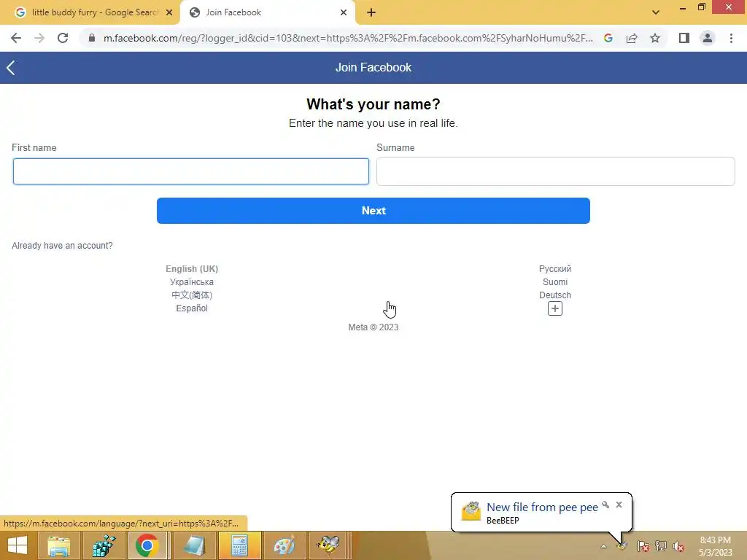Select English (UK) language
Viewport: 747px width, 560px height.
point(192,269)
